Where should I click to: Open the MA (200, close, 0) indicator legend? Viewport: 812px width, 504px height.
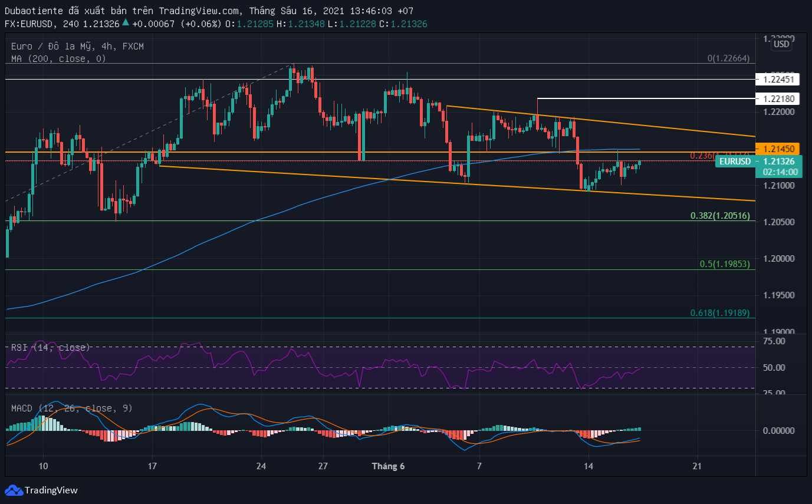(58, 58)
